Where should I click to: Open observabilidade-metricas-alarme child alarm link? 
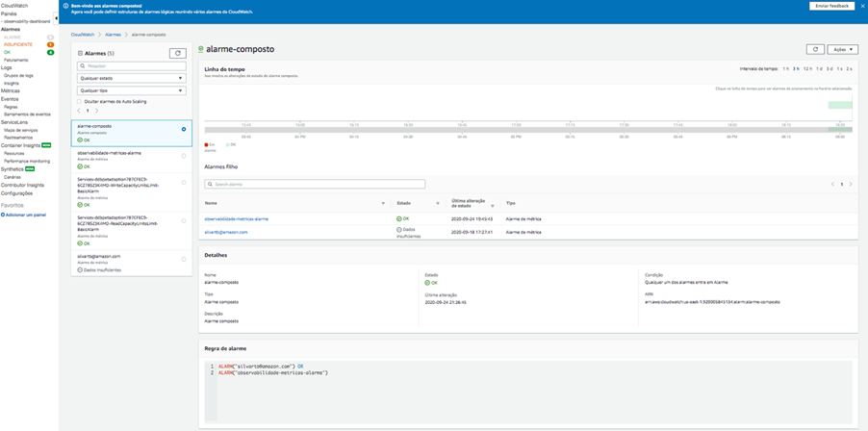pos(237,219)
